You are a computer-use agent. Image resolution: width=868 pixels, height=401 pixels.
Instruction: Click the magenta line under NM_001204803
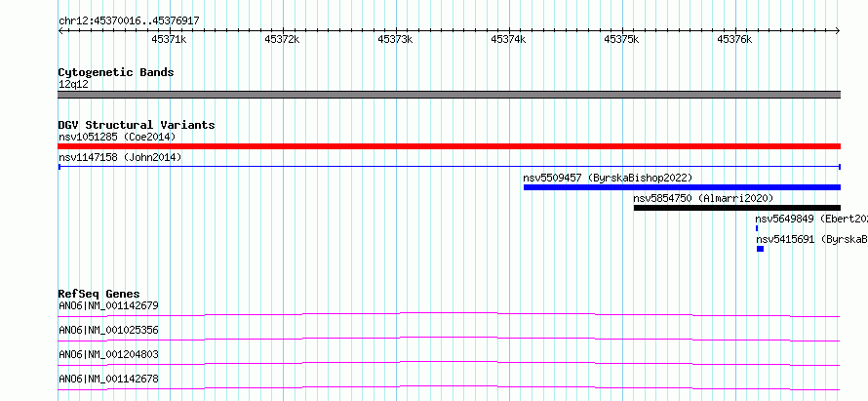click(x=449, y=364)
